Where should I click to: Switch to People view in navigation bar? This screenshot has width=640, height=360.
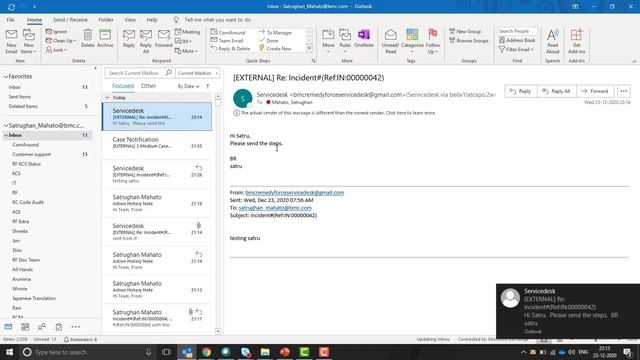pyautogui.click(x=42, y=327)
